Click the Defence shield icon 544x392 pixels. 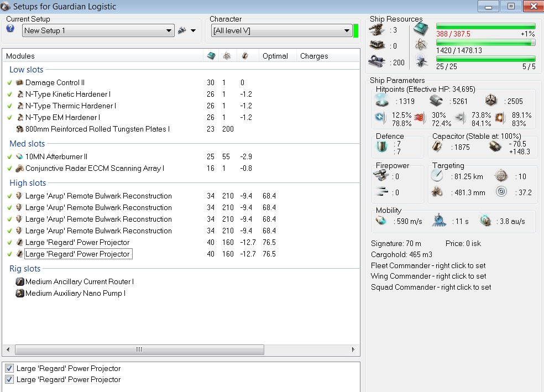[x=381, y=147]
